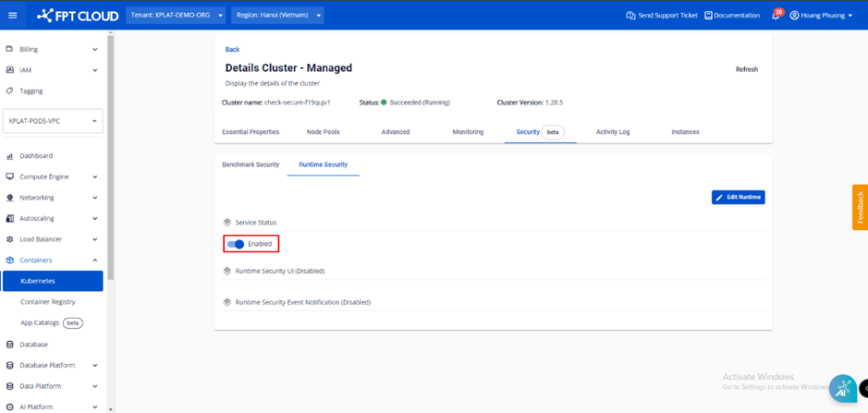Expand Runtime Security Event Notification section
Viewport: 868px width, 413px height.
(302, 302)
